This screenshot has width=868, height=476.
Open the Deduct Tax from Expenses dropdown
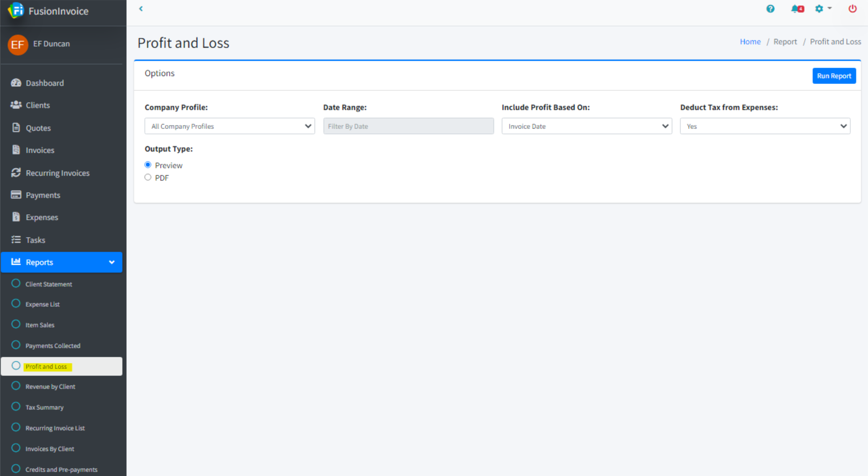(765, 126)
